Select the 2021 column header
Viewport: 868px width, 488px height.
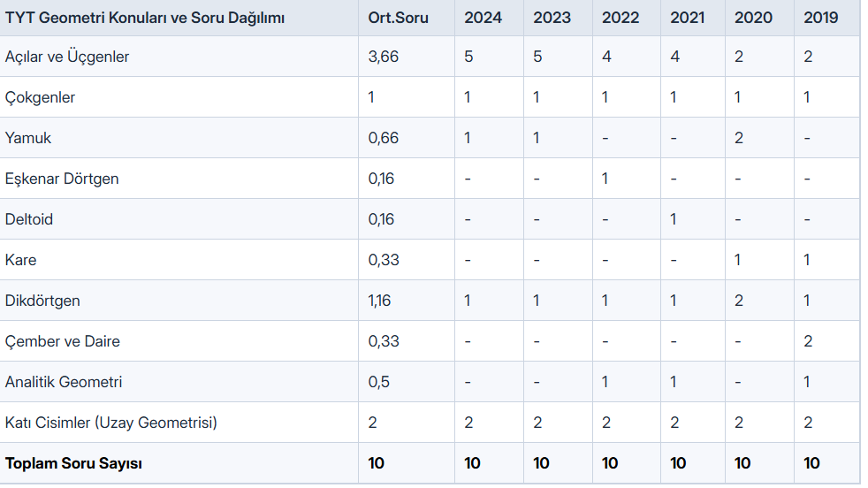[687, 18]
